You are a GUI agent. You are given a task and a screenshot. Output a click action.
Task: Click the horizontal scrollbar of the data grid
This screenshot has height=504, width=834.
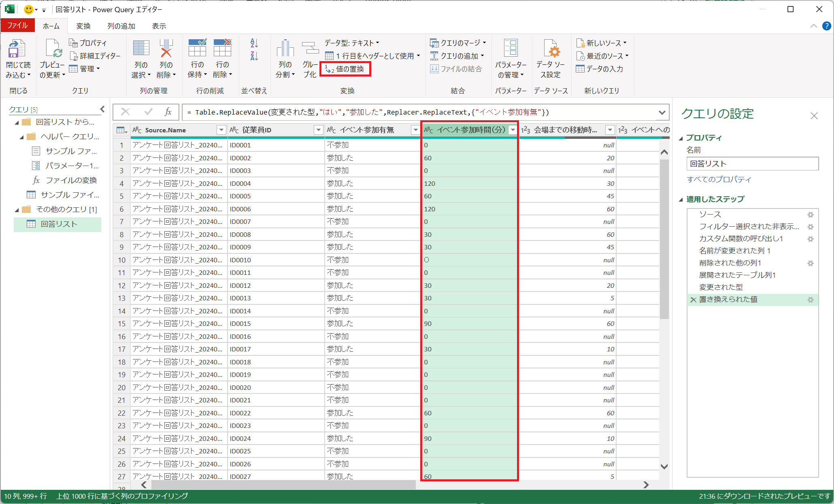pos(283,485)
